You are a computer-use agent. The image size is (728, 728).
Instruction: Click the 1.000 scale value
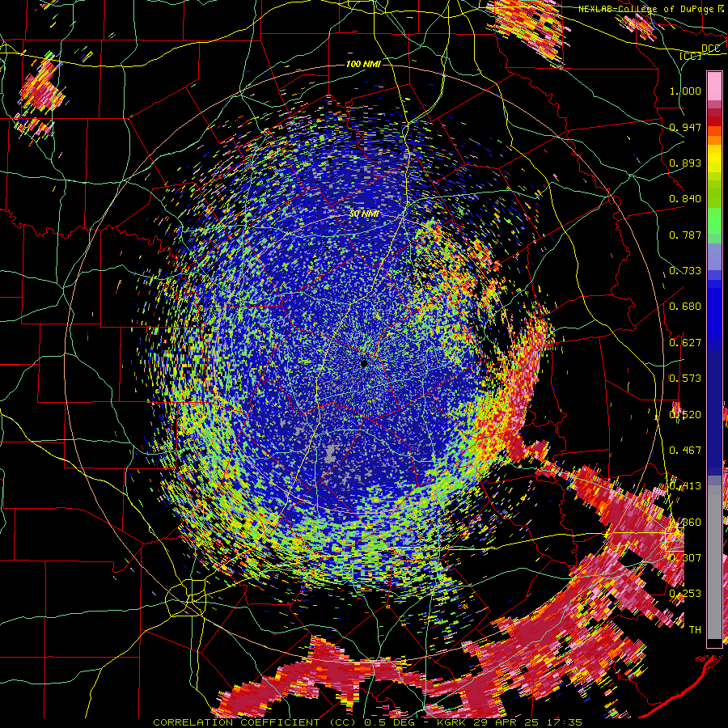tap(685, 91)
